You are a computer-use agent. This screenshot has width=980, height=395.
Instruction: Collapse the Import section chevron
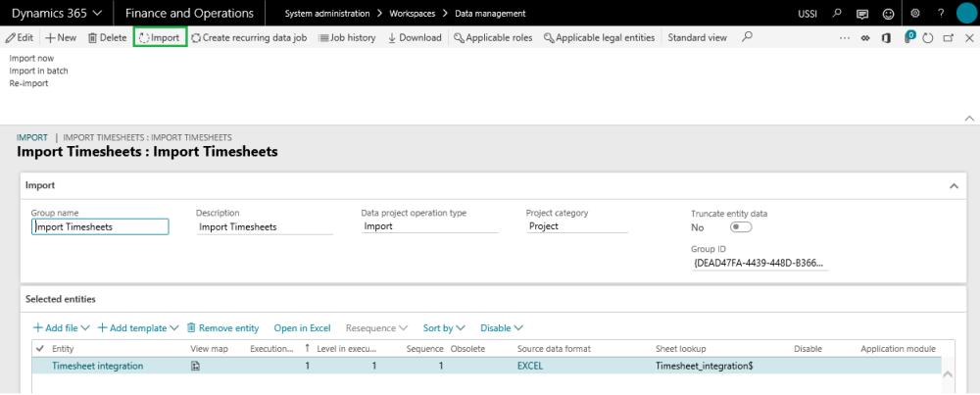(x=954, y=185)
